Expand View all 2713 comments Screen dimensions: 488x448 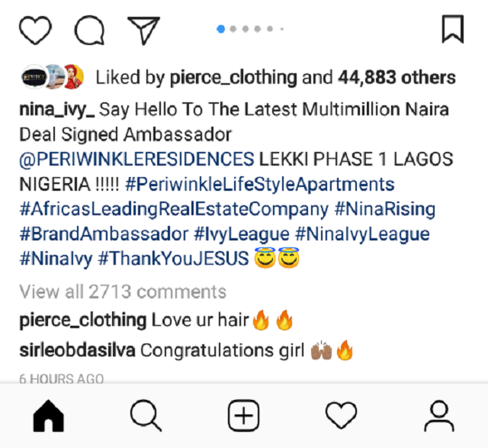(123, 292)
